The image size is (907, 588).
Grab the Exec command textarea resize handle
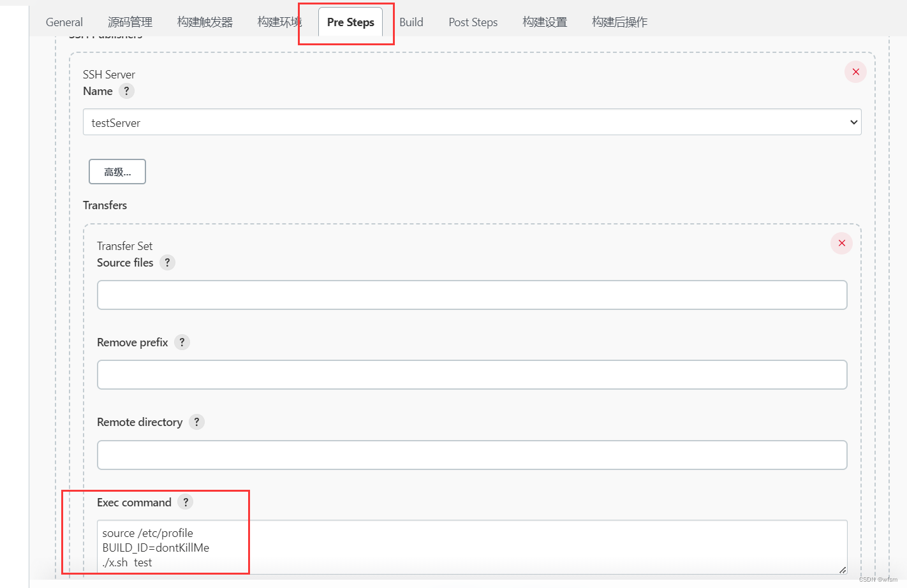click(842, 570)
